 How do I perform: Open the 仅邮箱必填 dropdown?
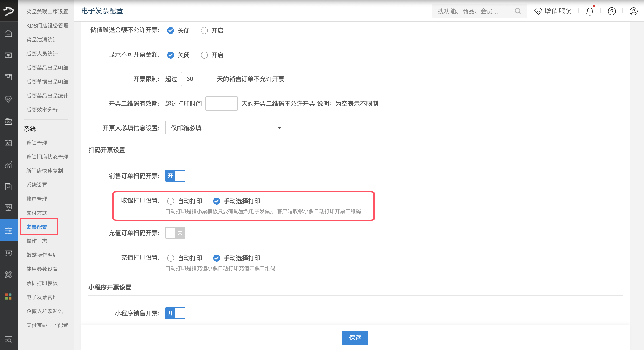click(225, 128)
